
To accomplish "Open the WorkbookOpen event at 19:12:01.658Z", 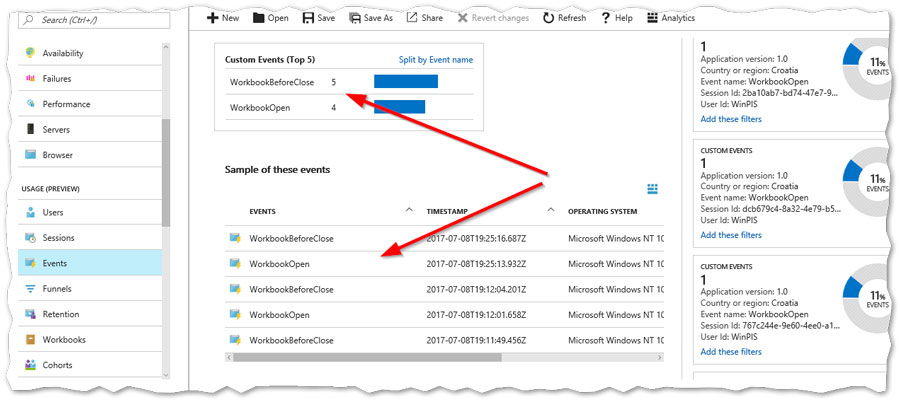I will [x=444, y=315].
